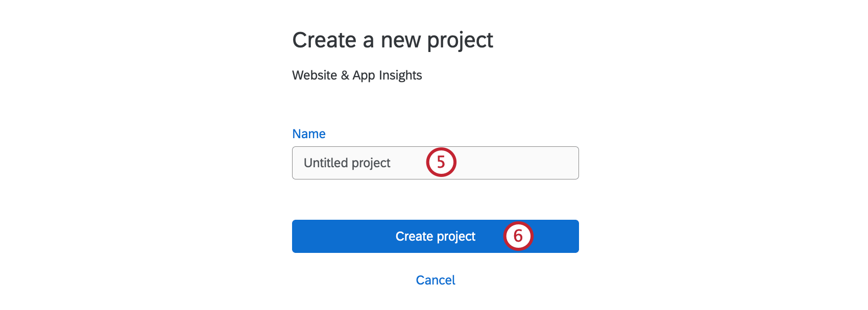Confirm project creation with Create project
Viewport: 868px width, 310px height.
(435, 236)
